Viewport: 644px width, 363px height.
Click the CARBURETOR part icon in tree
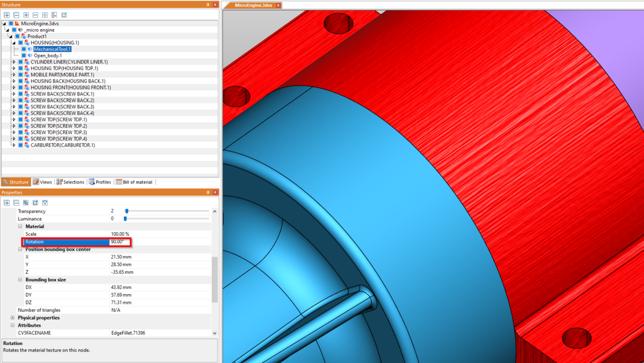click(x=27, y=145)
